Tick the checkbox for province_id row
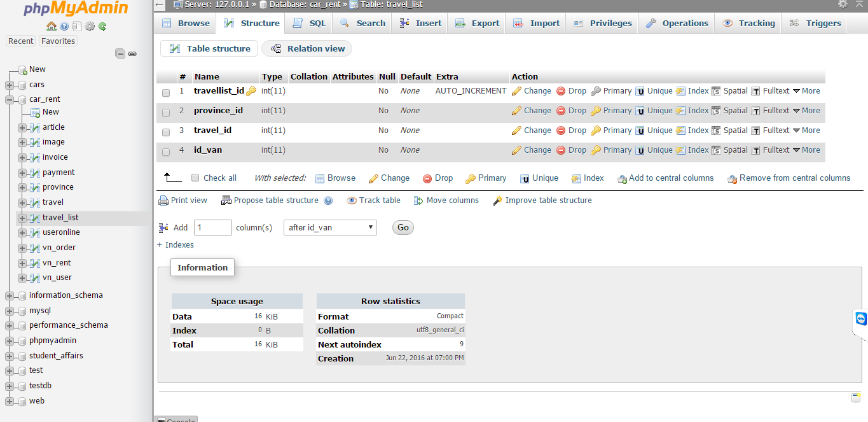Screen dimensions: 868x422 click(166, 113)
